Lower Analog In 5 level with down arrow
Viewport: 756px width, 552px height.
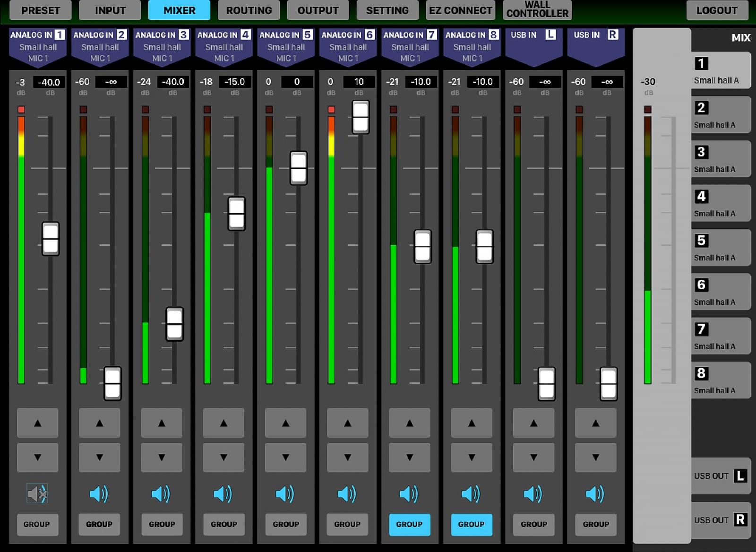285,457
